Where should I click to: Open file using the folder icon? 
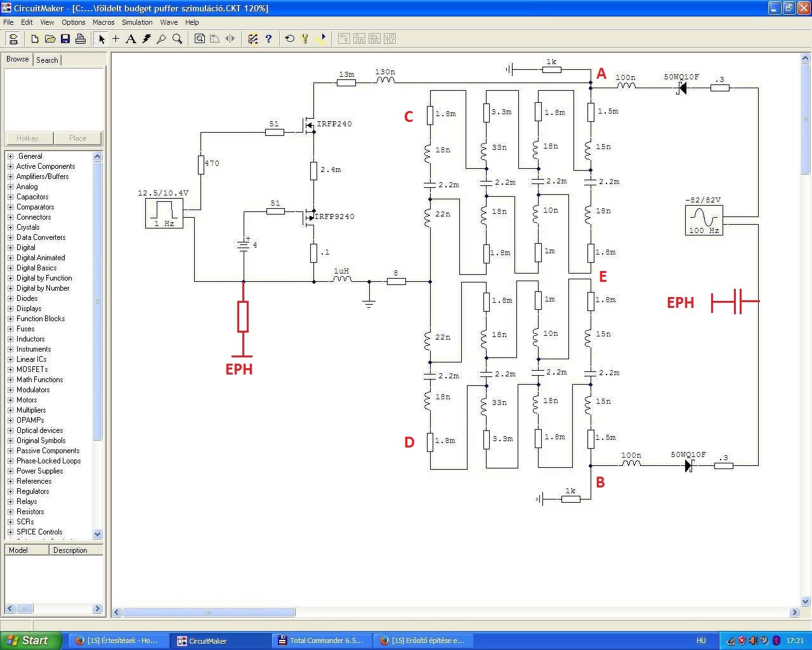tap(50, 39)
